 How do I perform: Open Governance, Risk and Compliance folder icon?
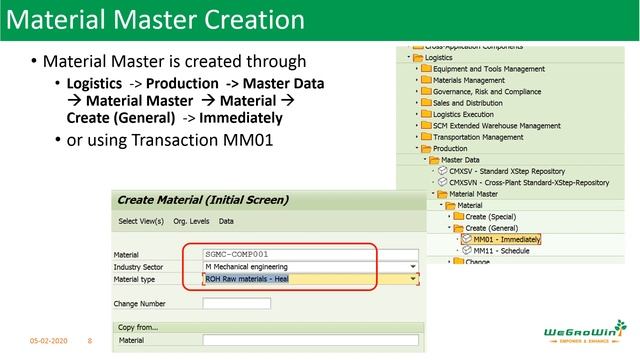tap(426, 91)
